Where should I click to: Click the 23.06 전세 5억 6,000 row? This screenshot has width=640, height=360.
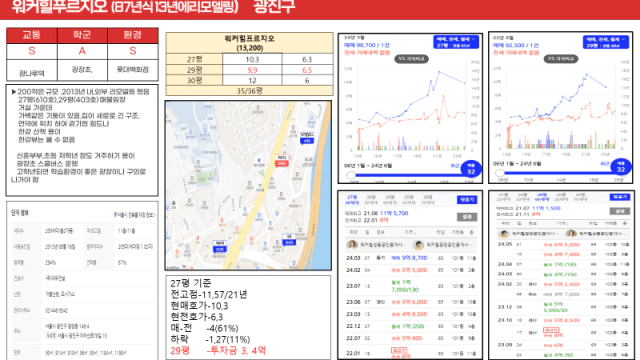click(411, 302)
